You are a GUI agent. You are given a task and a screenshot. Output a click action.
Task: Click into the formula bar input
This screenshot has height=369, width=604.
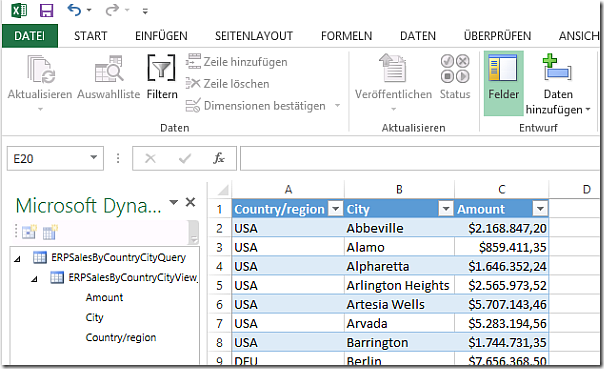coord(420,158)
